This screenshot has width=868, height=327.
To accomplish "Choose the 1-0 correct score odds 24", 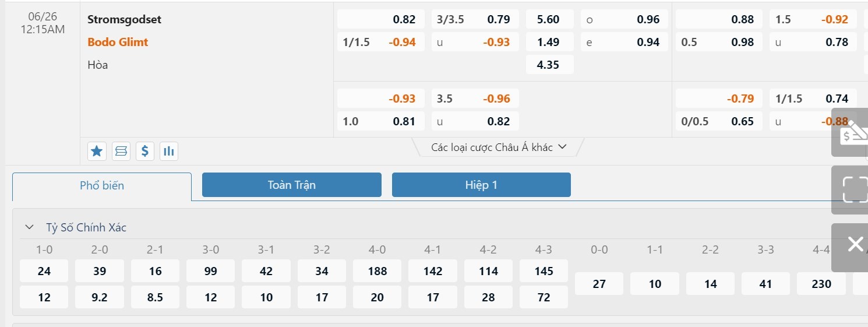I will pos(44,271).
